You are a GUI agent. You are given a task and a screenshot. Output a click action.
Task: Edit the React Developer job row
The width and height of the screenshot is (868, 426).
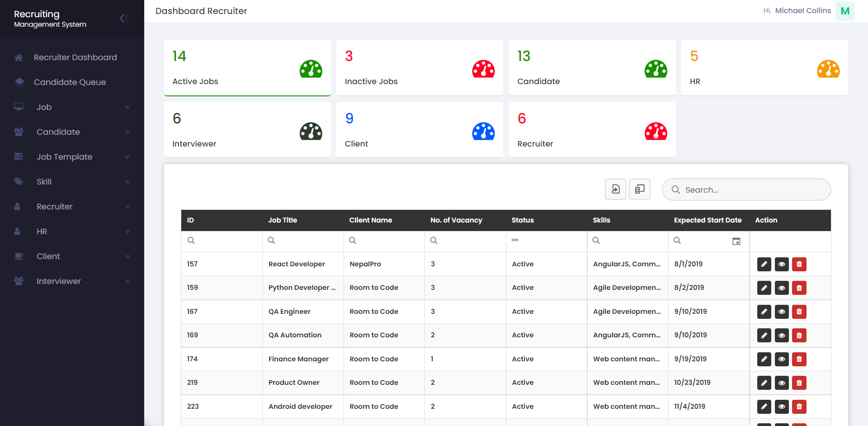[764, 264]
